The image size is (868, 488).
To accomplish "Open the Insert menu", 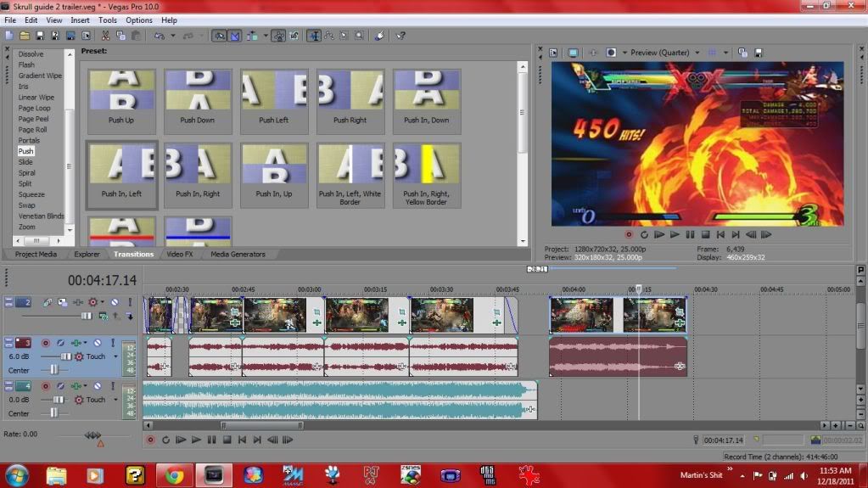I will click(80, 20).
